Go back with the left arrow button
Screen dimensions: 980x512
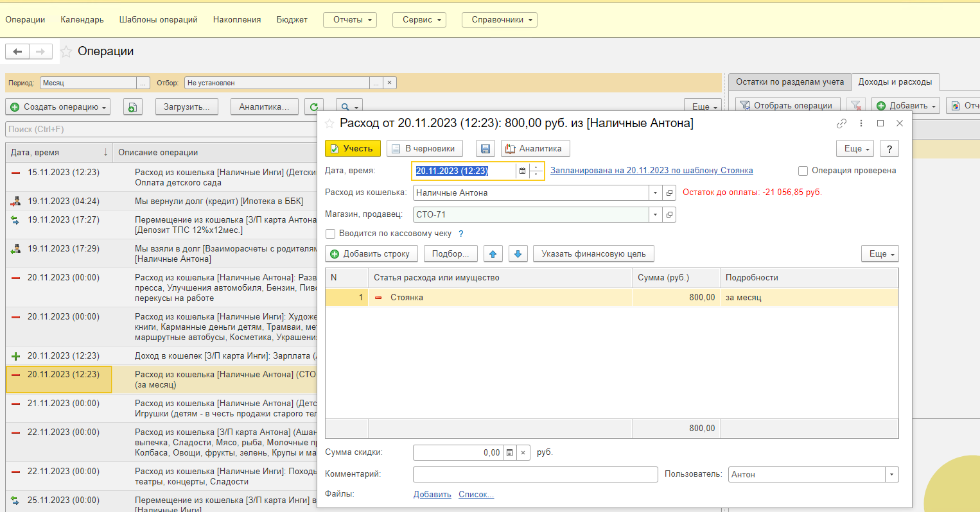17,52
